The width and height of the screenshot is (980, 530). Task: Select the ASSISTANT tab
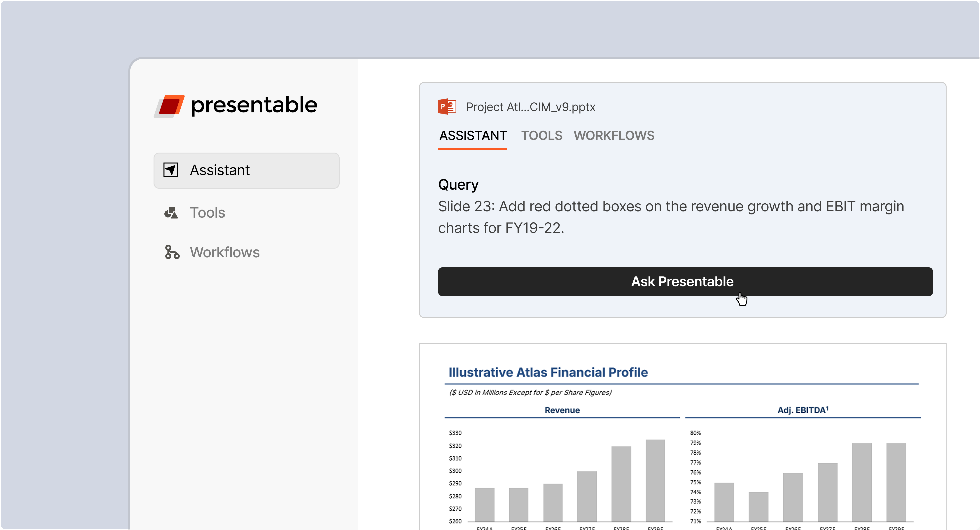point(472,136)
